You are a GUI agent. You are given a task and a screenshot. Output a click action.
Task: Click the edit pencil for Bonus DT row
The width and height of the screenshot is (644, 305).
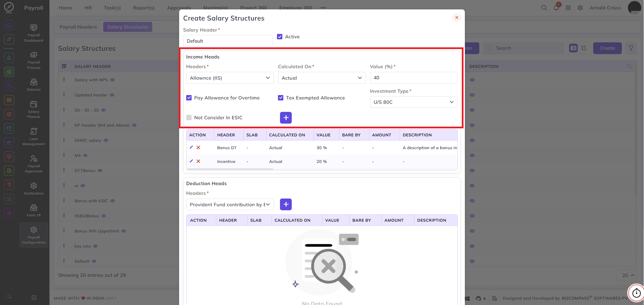coord(191,147)
